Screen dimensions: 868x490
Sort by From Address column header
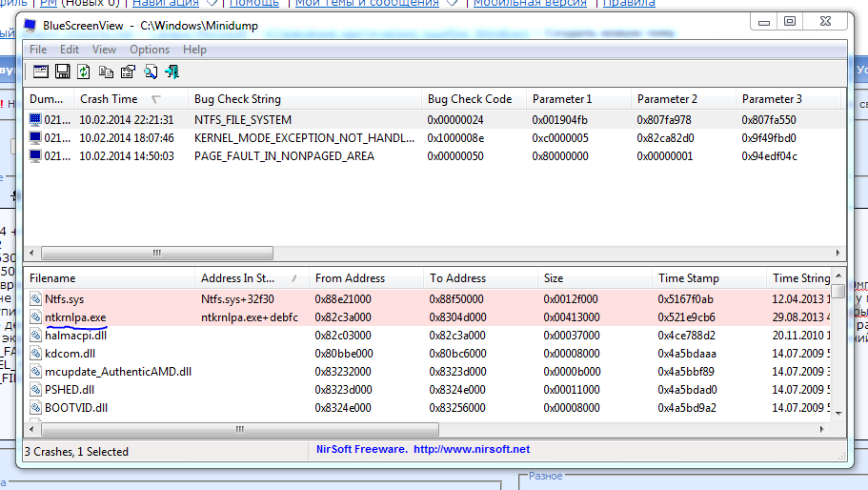tap(367, 278)
